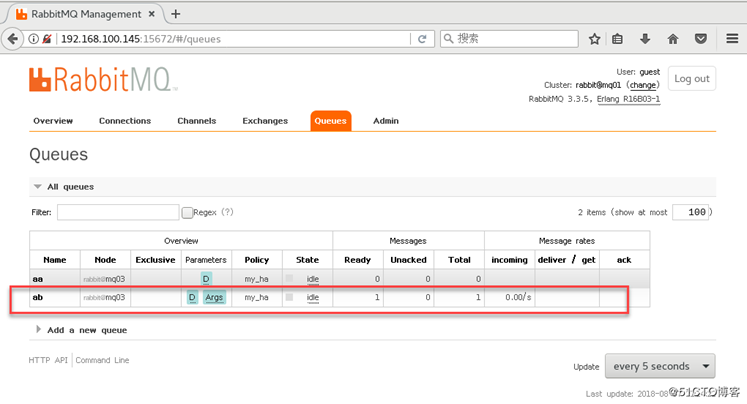747x404 pixels.
Task: Click the change cluster name link
Action: point(643,85)
